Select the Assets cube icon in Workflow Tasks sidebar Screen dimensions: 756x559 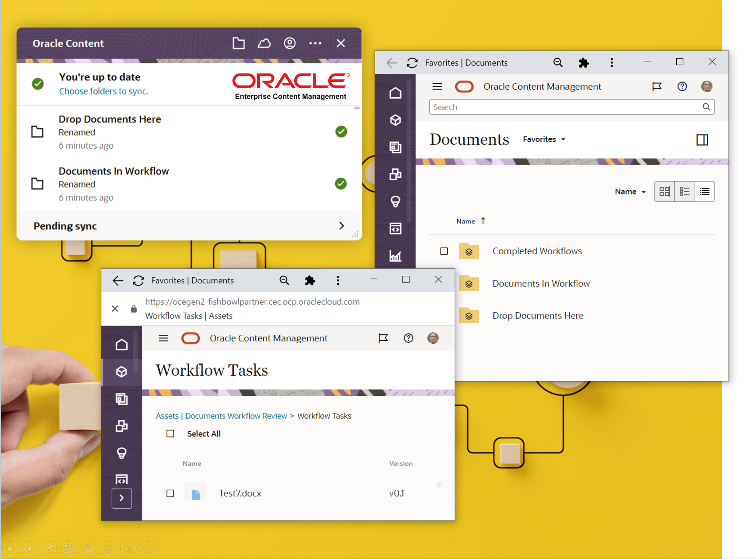121,372
